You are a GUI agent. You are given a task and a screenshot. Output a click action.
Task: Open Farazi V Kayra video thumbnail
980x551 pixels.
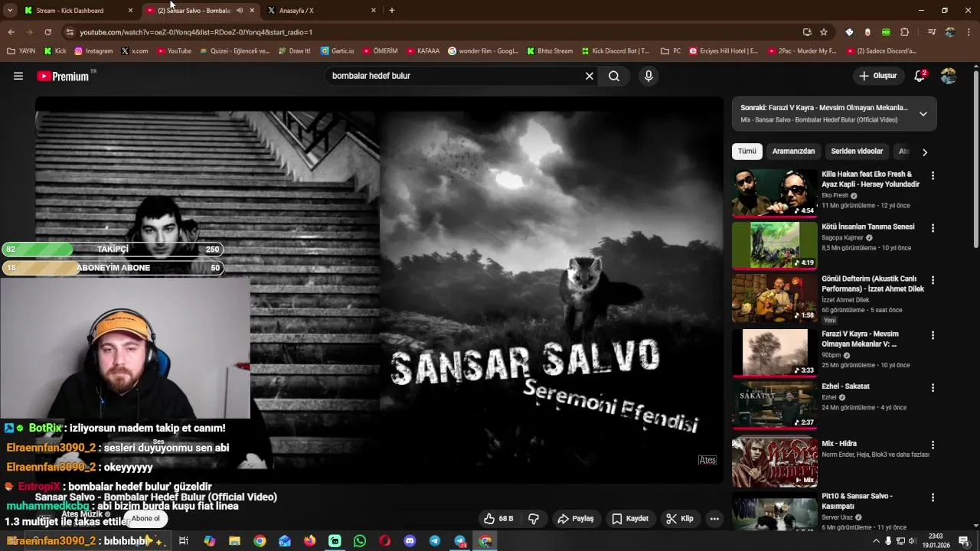coord(774,353)
